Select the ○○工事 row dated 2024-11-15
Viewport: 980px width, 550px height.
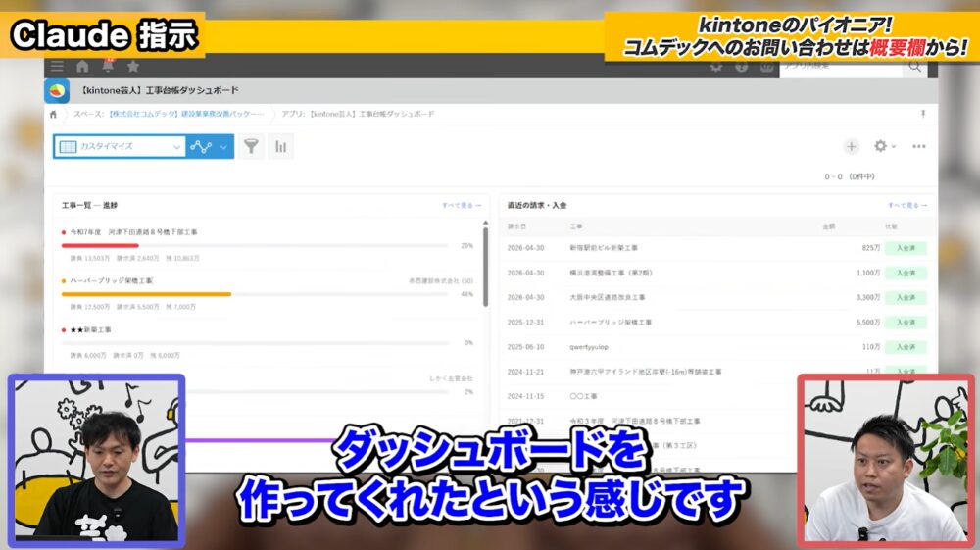tap(583, 396)
